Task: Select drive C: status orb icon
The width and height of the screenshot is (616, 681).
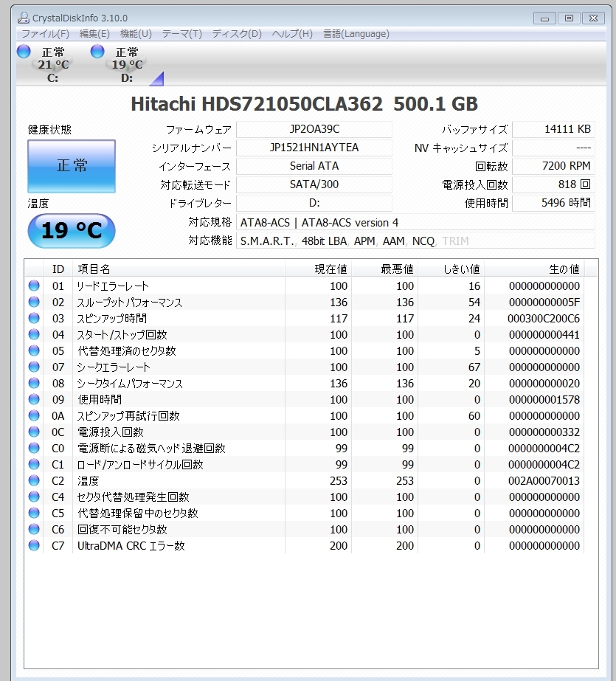Action: (24, 51)
